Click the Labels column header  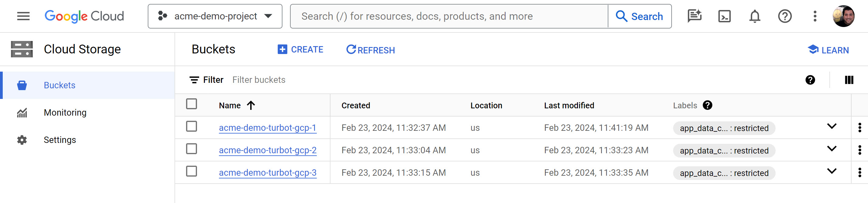(685, 106)
